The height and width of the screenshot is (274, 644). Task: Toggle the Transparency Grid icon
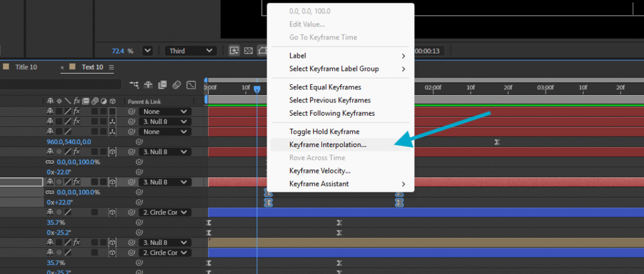[x=248, y=51]
